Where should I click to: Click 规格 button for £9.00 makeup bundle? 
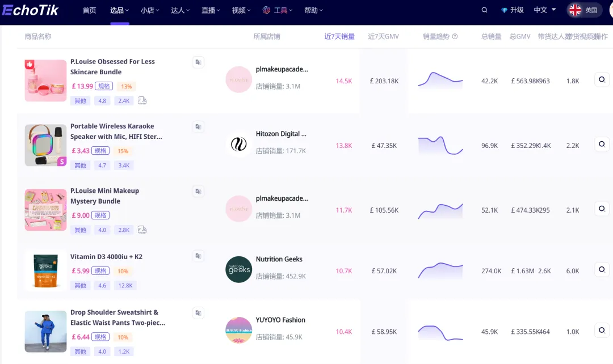tap(100, 215)
